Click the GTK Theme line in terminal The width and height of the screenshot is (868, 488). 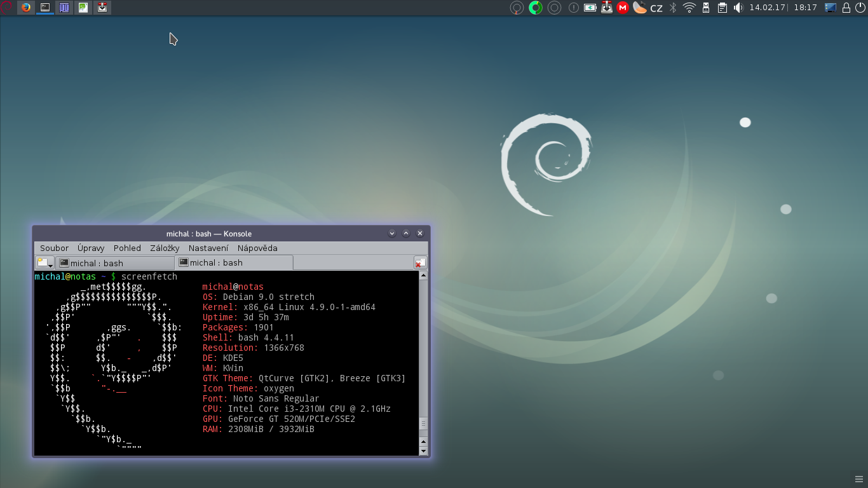304,378
